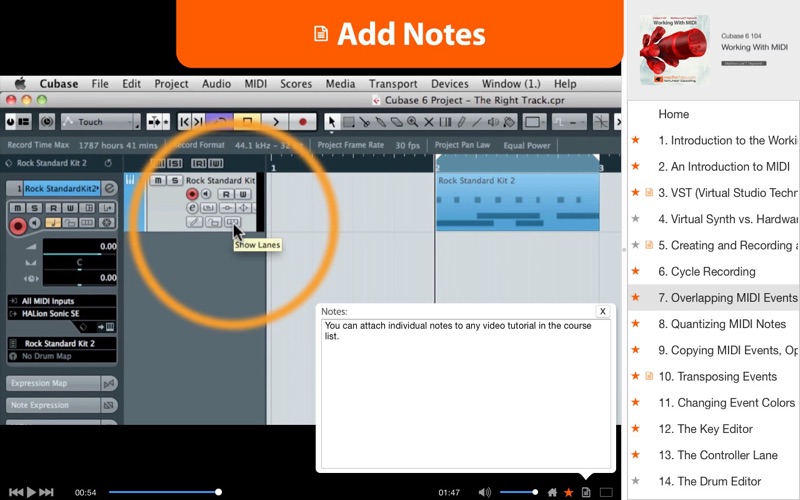
Task: Toggle Mute on the Rock Standard Kit track
Action: 158,180
